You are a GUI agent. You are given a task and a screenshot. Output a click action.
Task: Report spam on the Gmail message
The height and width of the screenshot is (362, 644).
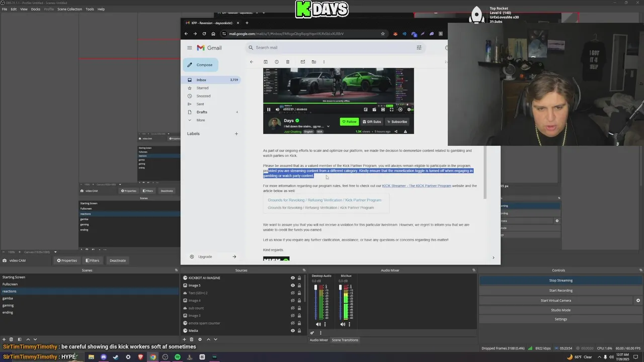coord(277,62)
